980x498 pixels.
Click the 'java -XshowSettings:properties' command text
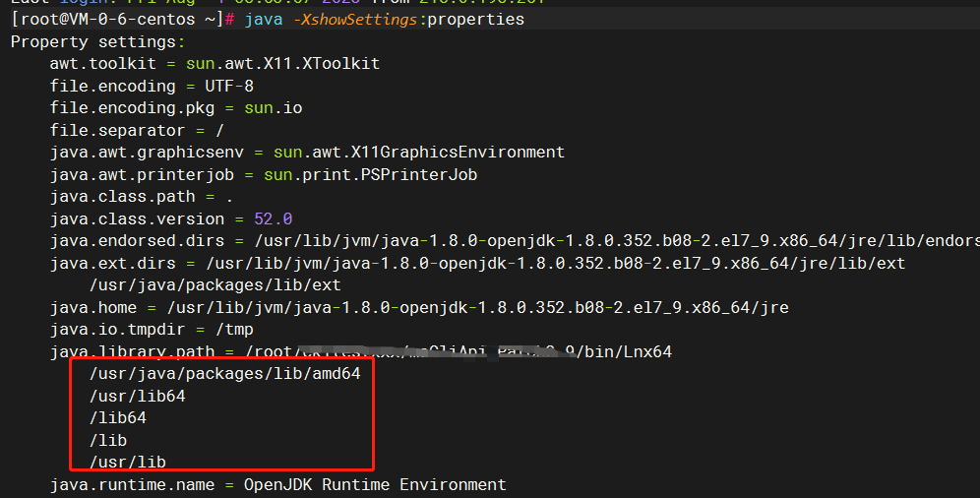coord(385,20)
